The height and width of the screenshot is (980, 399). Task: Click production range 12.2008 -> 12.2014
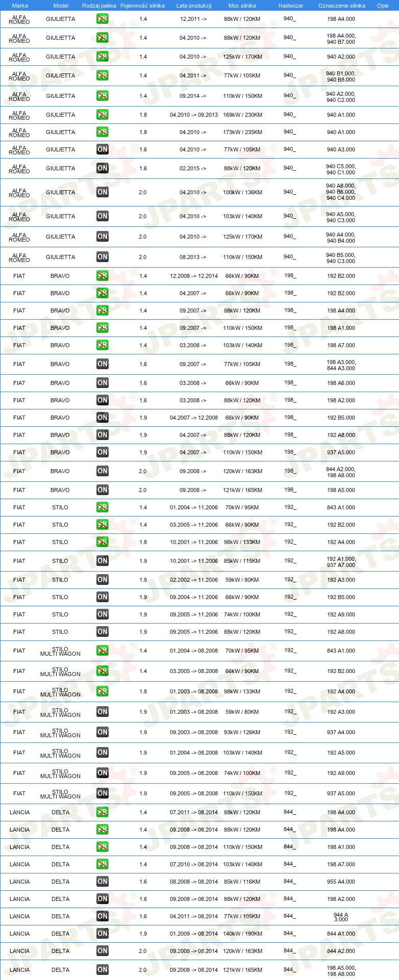pos(194,276)
